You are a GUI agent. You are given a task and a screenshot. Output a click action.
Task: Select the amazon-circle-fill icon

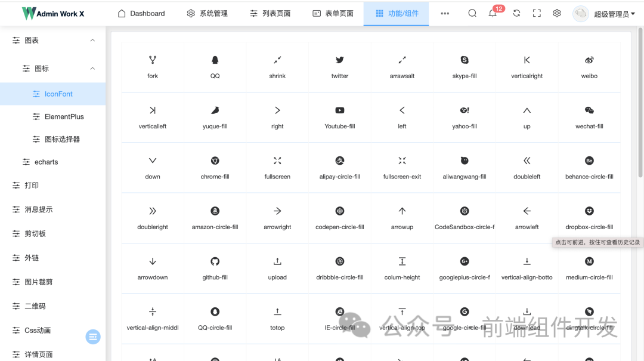pos(215,211)
